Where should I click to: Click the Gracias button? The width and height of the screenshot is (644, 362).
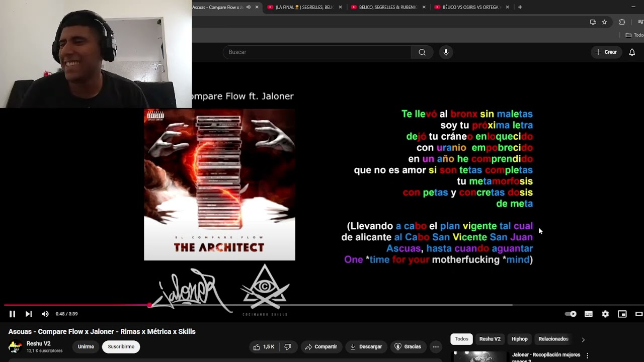(408, 347)
